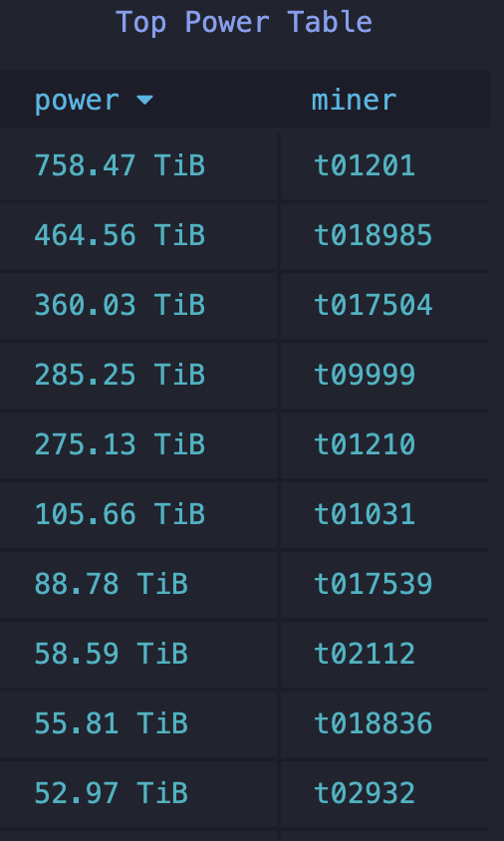Select miner t09999 cell
504x841 pixels.
pyautogui.click(x=383, y=375)
